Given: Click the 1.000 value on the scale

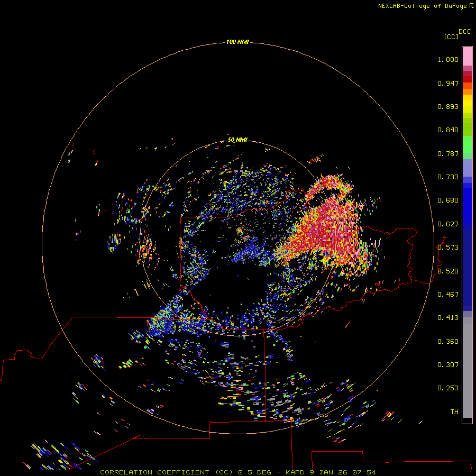Looking at the screenshot, I should [x=448, y=59].
